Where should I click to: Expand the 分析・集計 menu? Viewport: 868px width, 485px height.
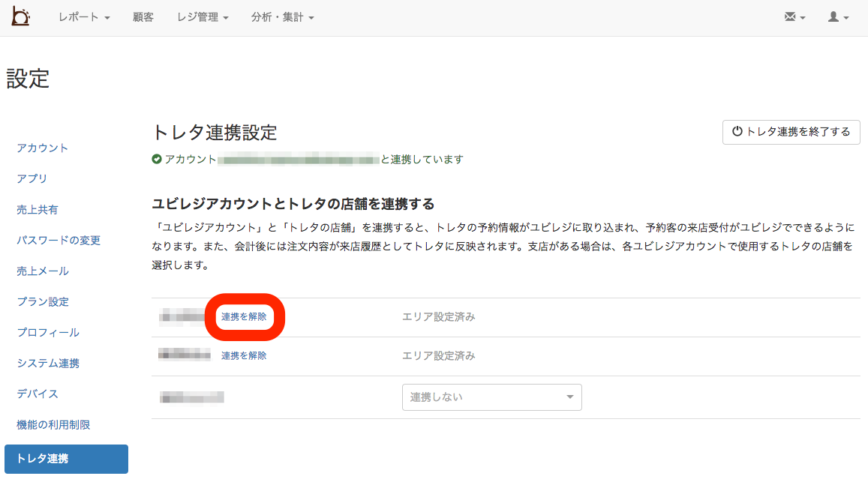[282, 17]
